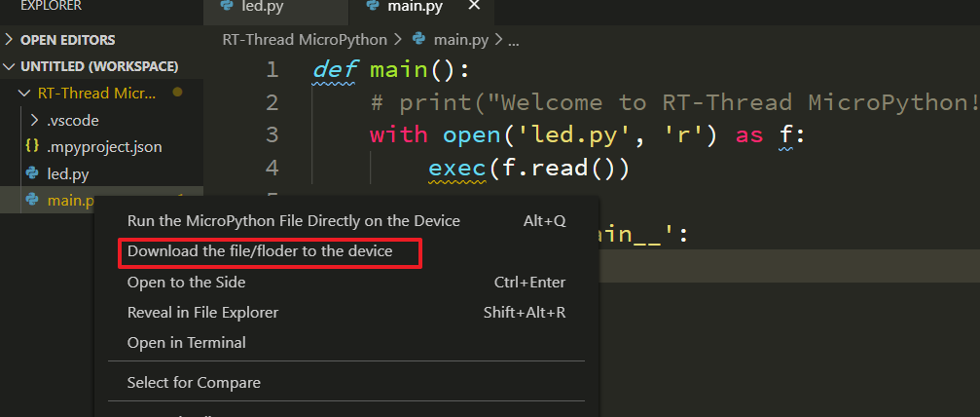Click RT-Thread MicroPython in the breadcrumb

(x=304, y=40)
